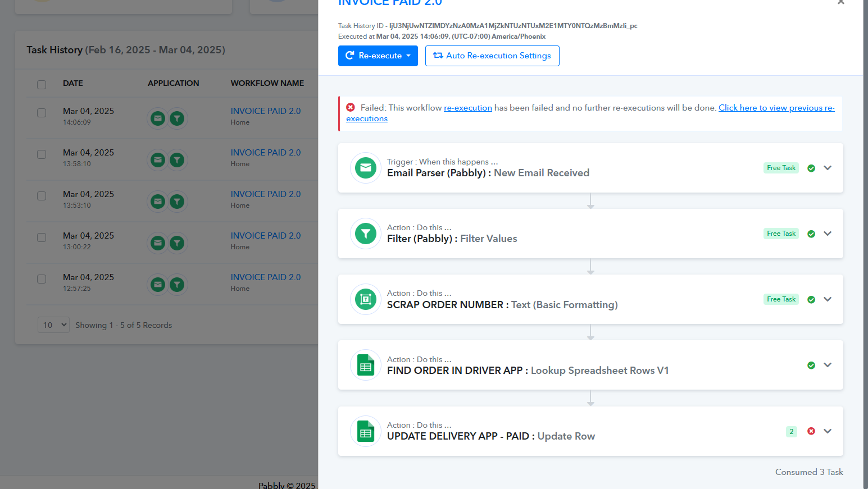Select the checkbox for the 13:53:10 task row

click(x=42, y=196)
